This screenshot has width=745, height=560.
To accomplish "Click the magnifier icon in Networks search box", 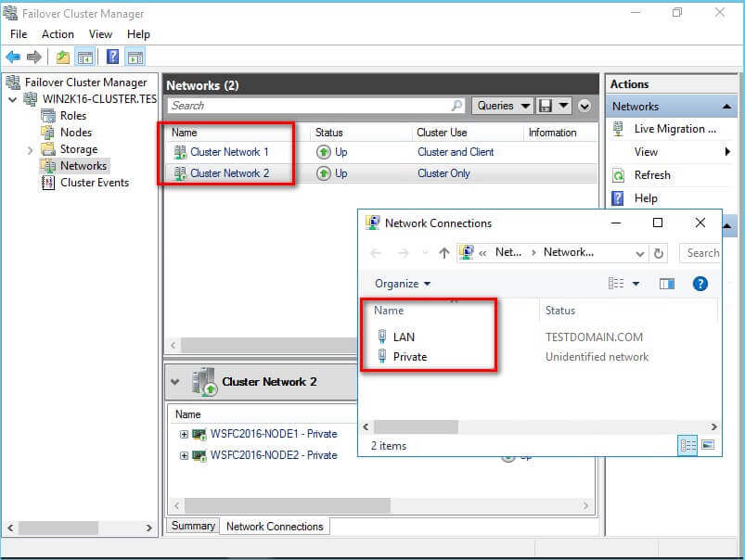I will pyautogui.click(x=456, y=106).
